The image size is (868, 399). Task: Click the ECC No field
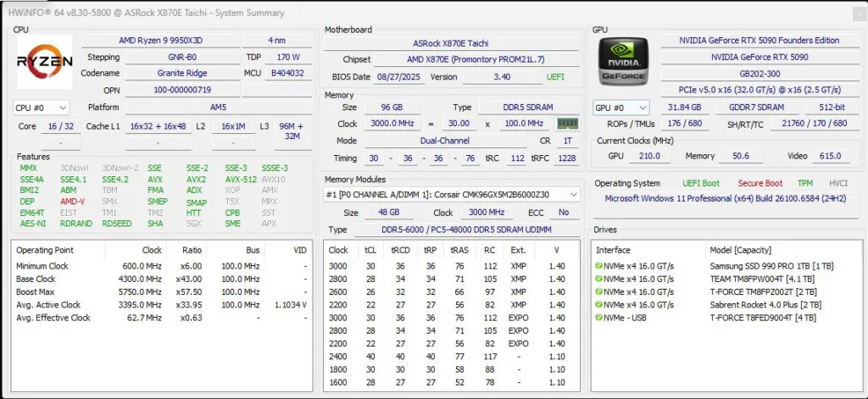[x=564, y=213]
